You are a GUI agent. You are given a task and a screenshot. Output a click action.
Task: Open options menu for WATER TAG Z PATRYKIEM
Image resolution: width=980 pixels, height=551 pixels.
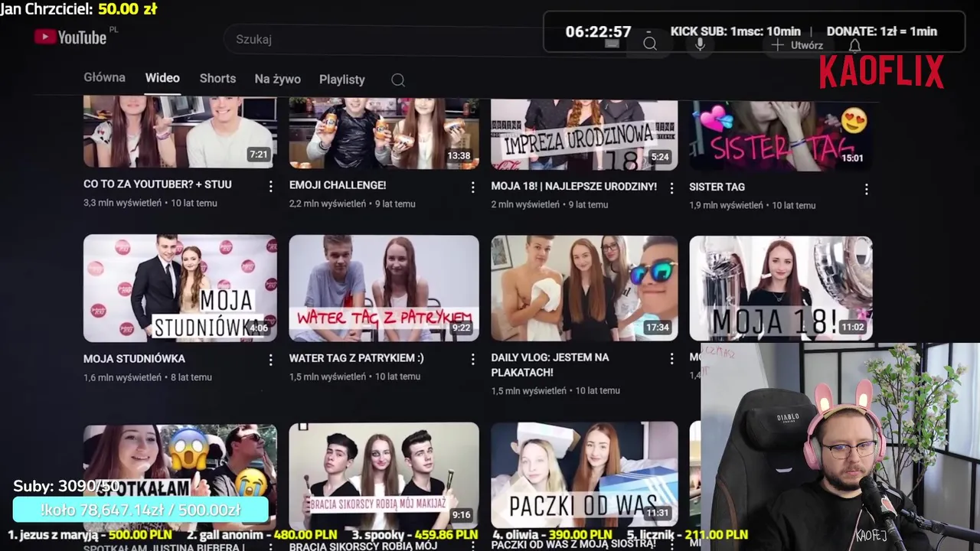click(x=472, y=359)
